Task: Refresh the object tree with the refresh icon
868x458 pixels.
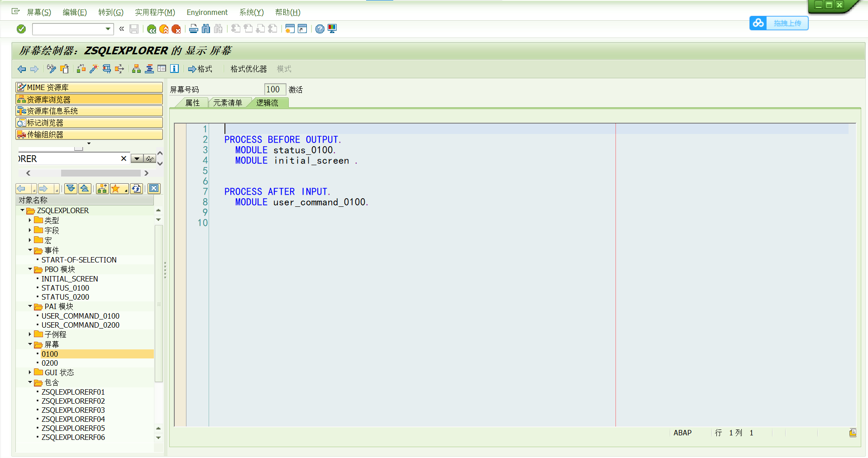Action: click(136, 189)
